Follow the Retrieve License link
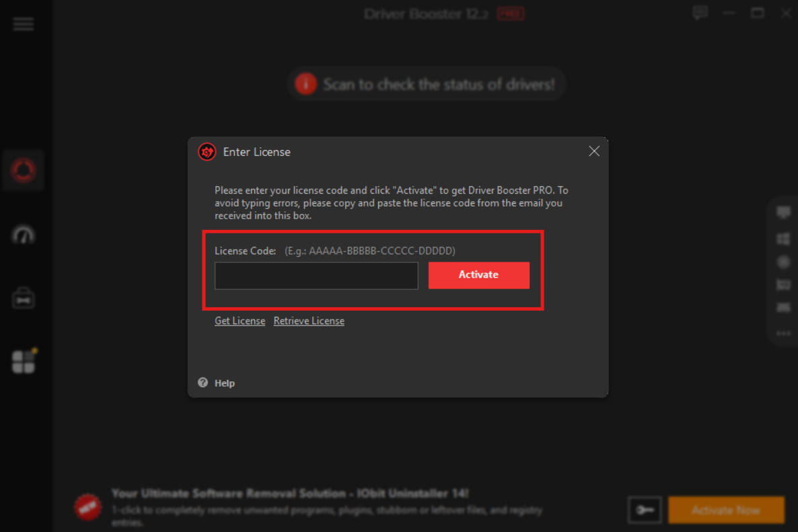This screenshot has width=798, height=532. click(309, 321)
